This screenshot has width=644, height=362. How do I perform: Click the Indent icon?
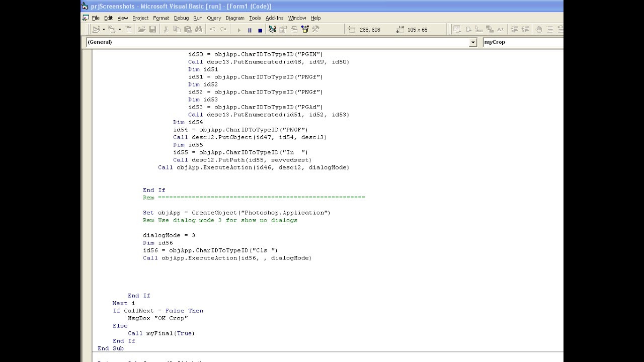point(514,30)
